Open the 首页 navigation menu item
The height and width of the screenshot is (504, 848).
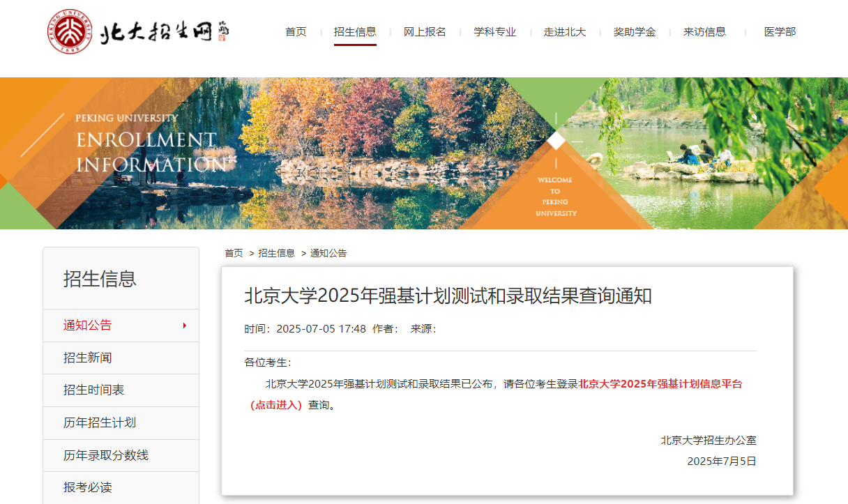pyautogui.click(x=296, y=32)
